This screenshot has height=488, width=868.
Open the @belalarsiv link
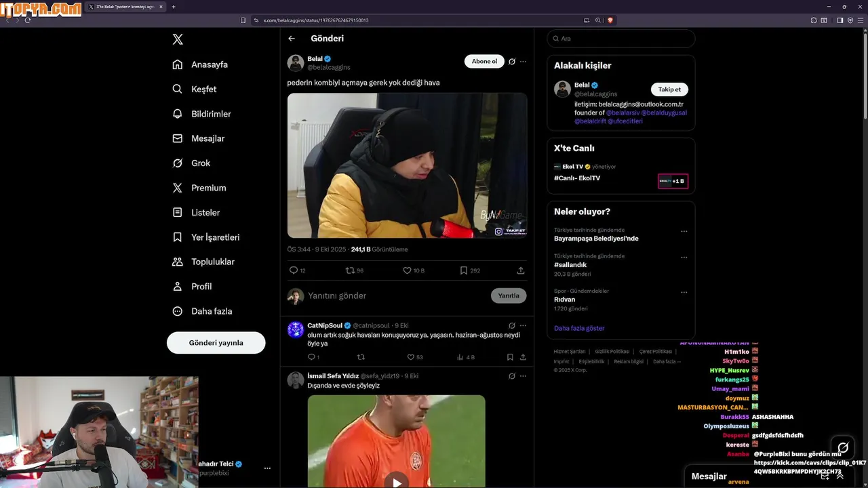[x=622, y=113]
